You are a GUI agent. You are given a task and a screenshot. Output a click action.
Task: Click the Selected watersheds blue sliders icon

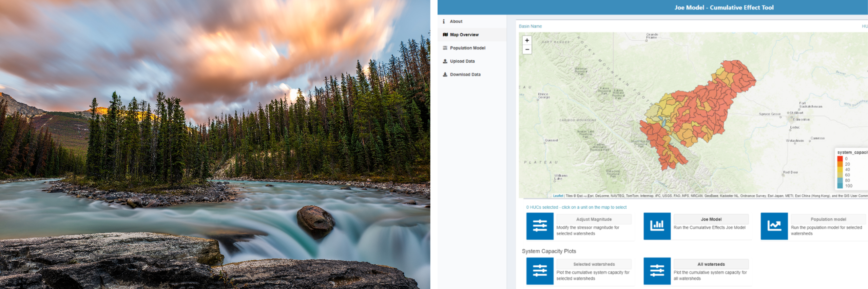tap(540, 271)
